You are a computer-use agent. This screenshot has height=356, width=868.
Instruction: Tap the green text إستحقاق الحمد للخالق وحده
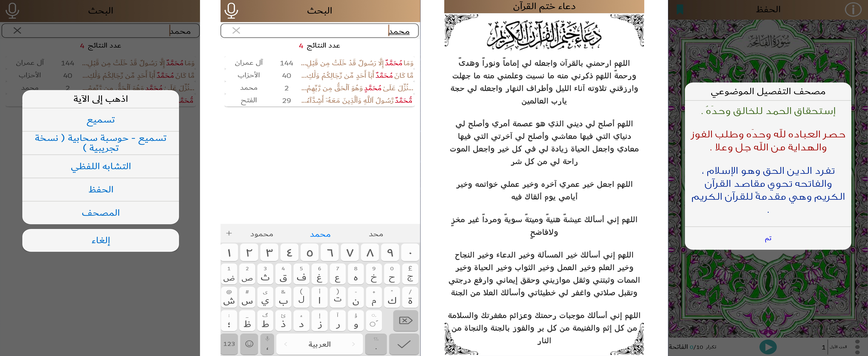pyautogui.click(x=768, y=111)
